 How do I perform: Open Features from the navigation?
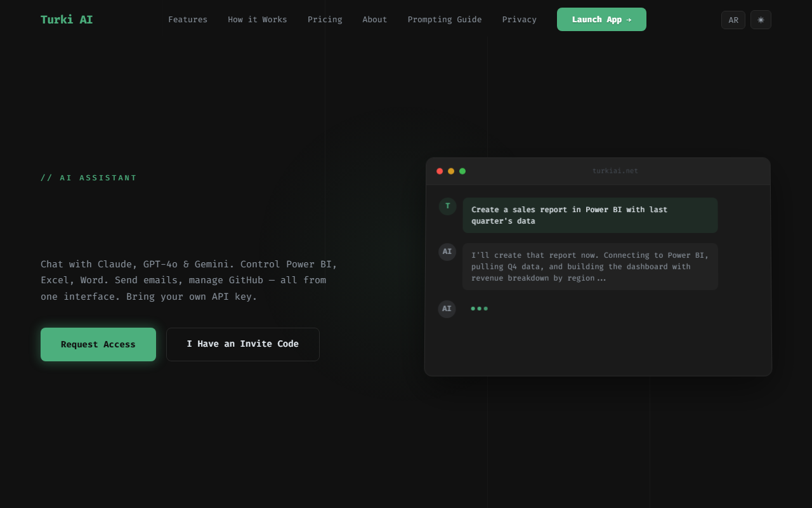[188, 19]
